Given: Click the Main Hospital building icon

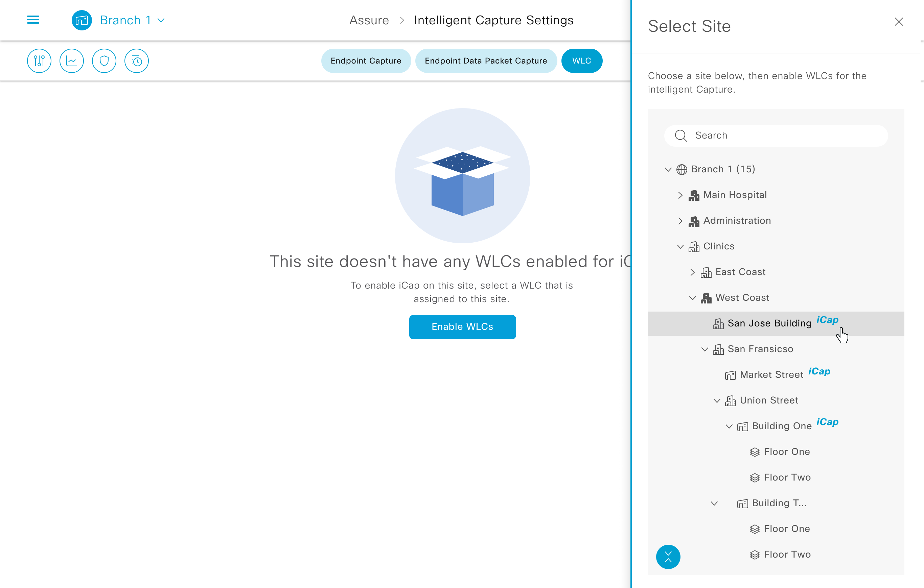Looking at the screenshot, I should tap(694, 195).
